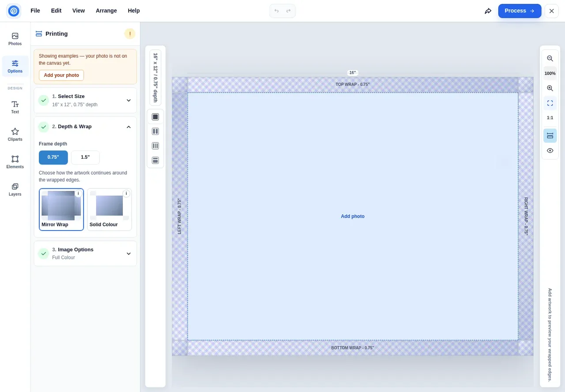Click the yellow warning indicator in Printing header

point(130,34)
